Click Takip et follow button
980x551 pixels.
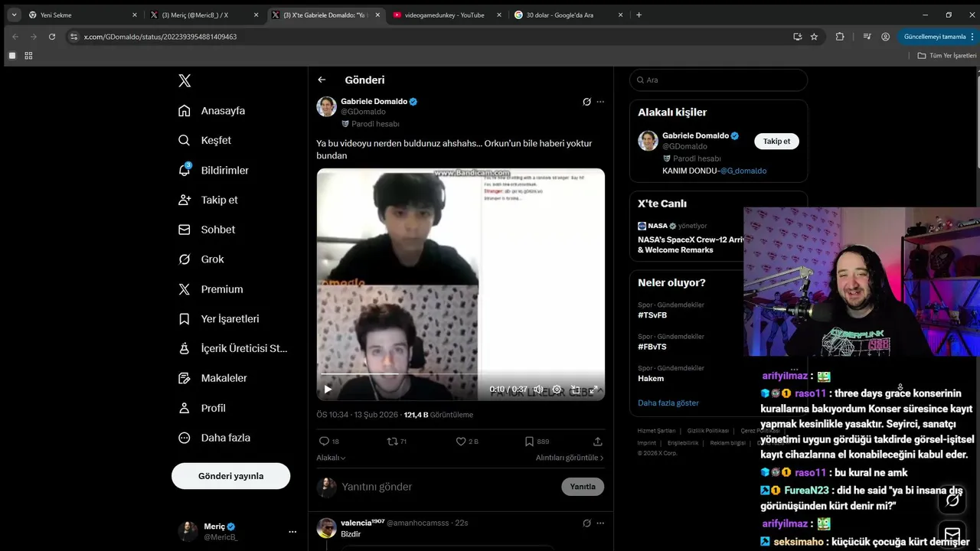click(776, 141)
